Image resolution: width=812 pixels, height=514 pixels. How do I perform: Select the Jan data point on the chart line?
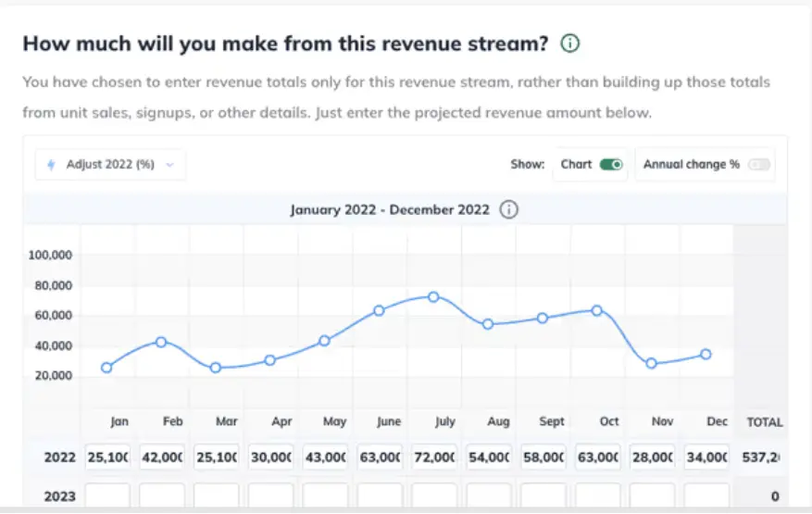106,368
